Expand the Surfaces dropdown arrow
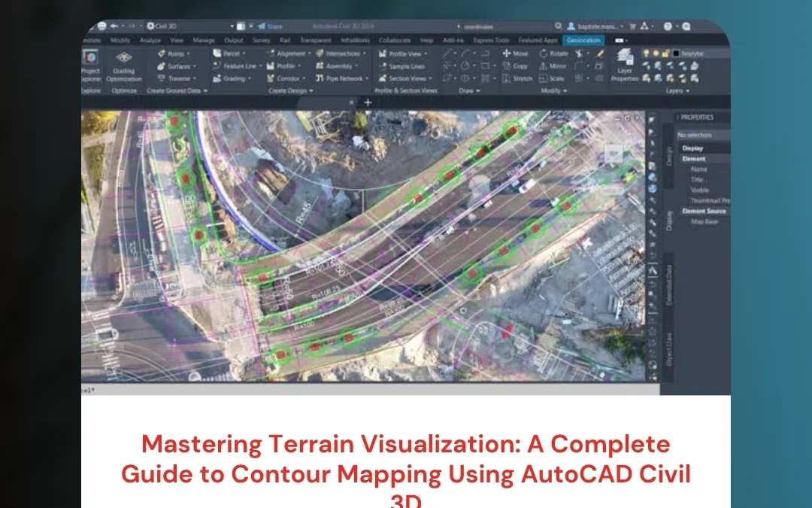This screenshot has height=508, width=812. [x=195, y=66]
